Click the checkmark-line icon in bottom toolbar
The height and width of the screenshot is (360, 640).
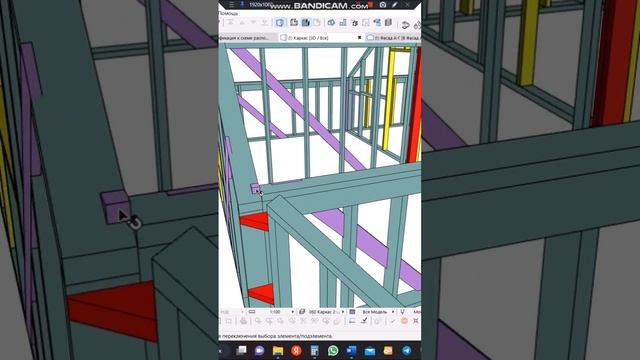click(x=364, y=320)
